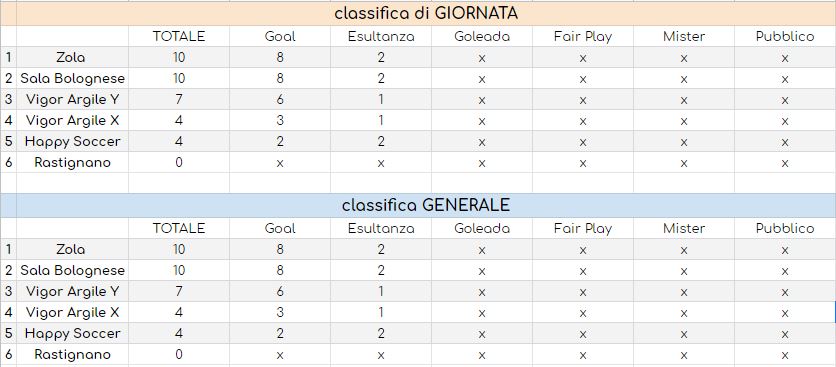Click the Goal column header in GENERALE table

[x=280, y=228]
